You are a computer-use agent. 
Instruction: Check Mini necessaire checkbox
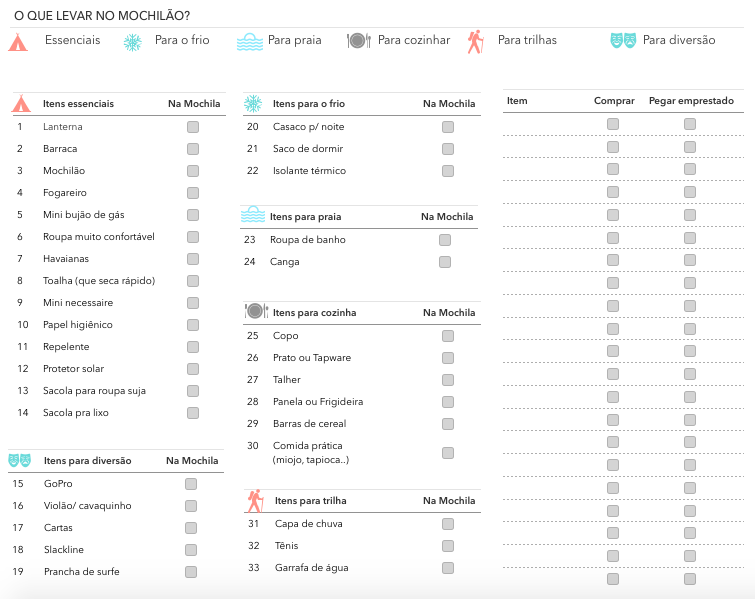(x=193, y=303)
